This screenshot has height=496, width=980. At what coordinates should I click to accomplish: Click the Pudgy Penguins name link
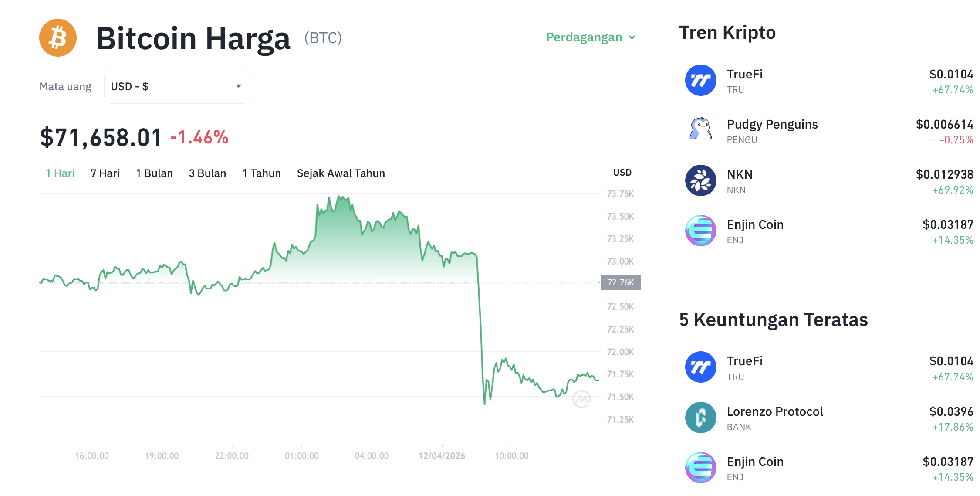click(x=772, y=124)
